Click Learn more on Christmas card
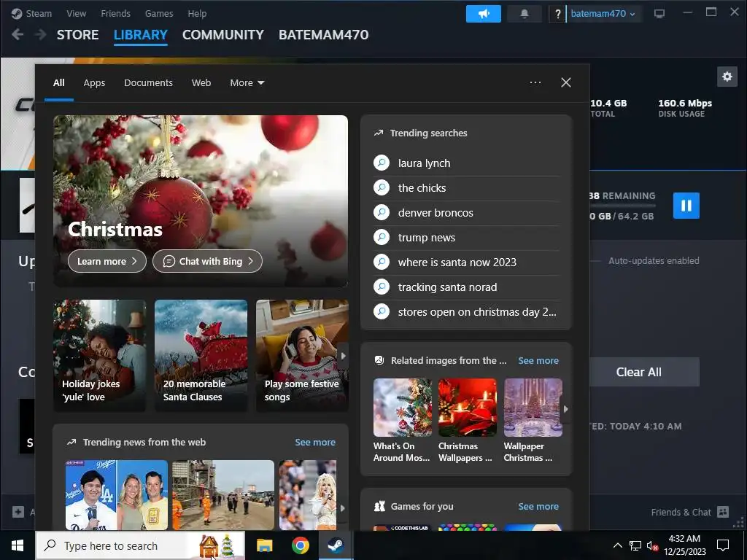747x560 pixels. [x=107, y=261]
